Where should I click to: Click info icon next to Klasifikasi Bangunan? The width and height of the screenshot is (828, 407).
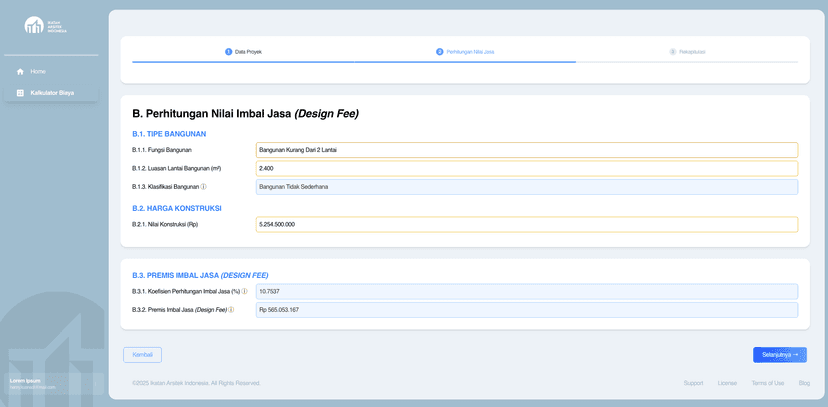(x=204, y=187)
